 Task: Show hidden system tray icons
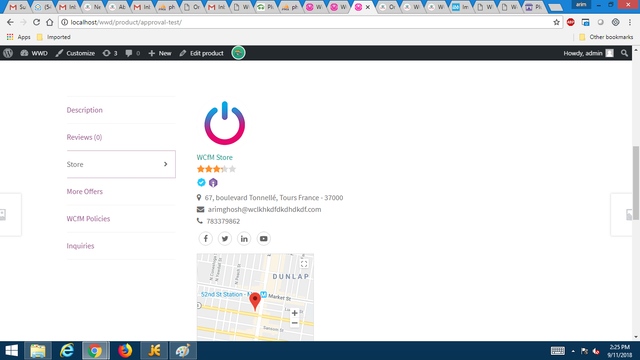tap(573, 351)
